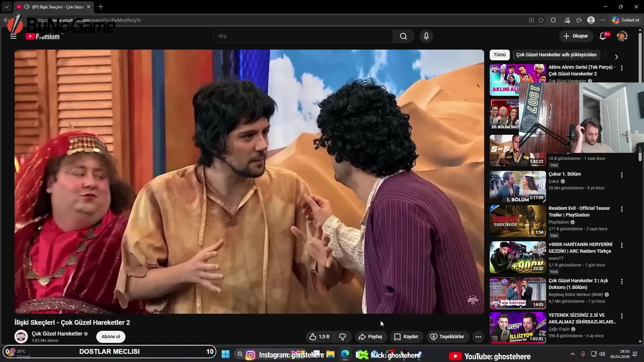Open browser favorites list icon
This screenshot has width=644, height=362.
(x=579, y=20)
